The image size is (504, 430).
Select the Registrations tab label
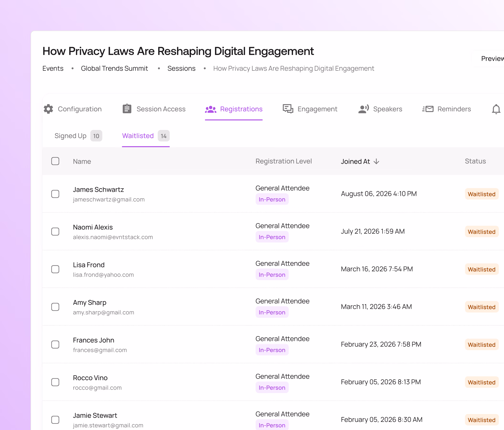tap(241, 109)
